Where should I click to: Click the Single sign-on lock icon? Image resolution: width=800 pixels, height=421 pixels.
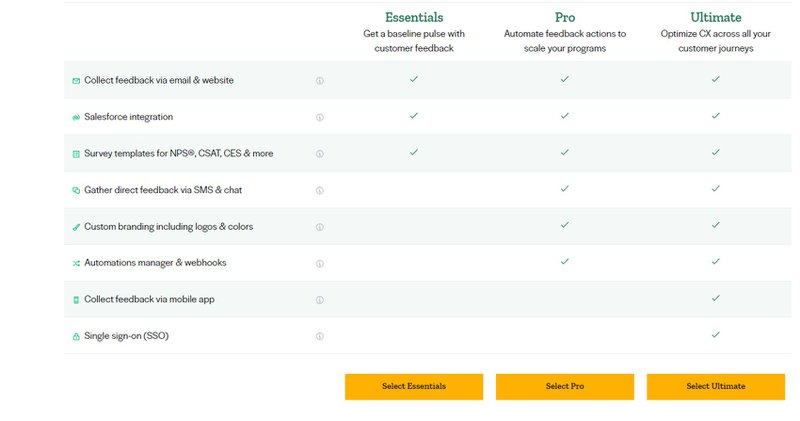pyautogui.click(x=76, y=337)
